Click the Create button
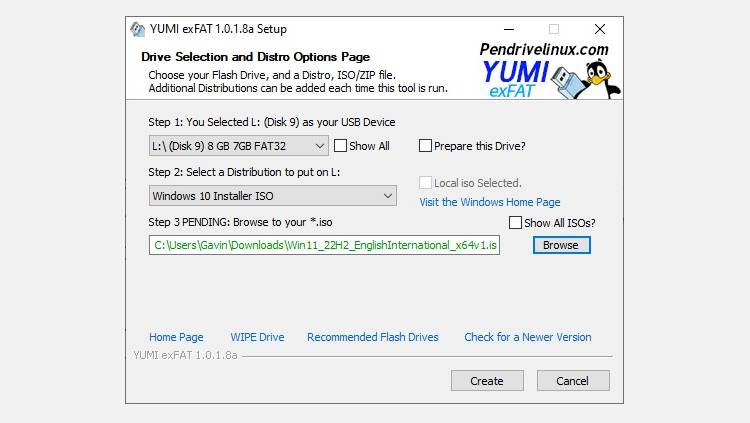The height and width of the screenshot is (423, 750). coord(487,380)
